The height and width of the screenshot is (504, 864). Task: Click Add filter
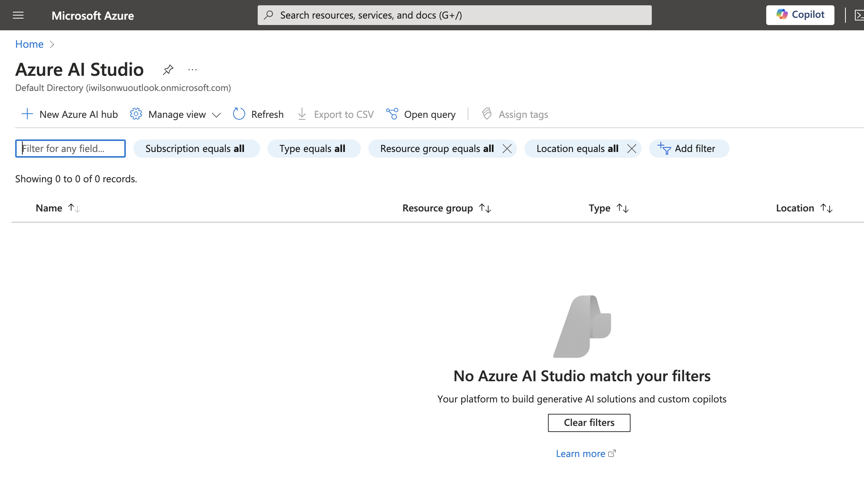point(689,149)
